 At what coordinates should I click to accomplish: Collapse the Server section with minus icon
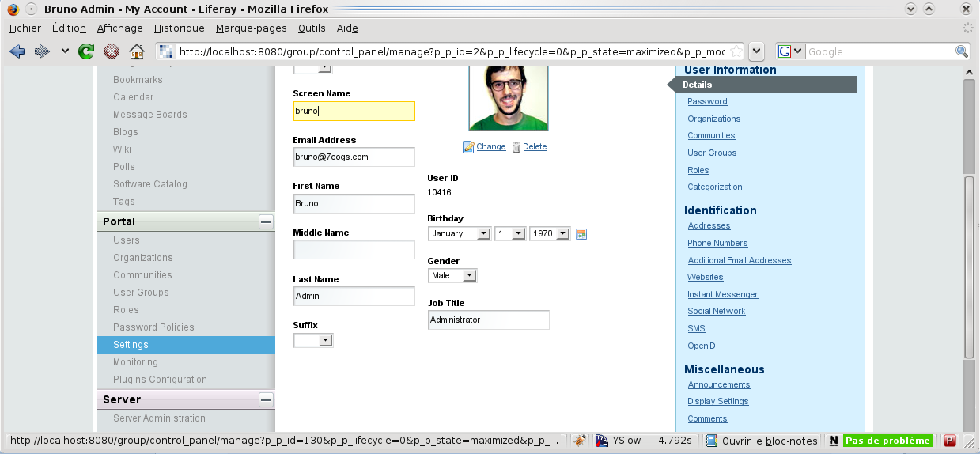267,399
